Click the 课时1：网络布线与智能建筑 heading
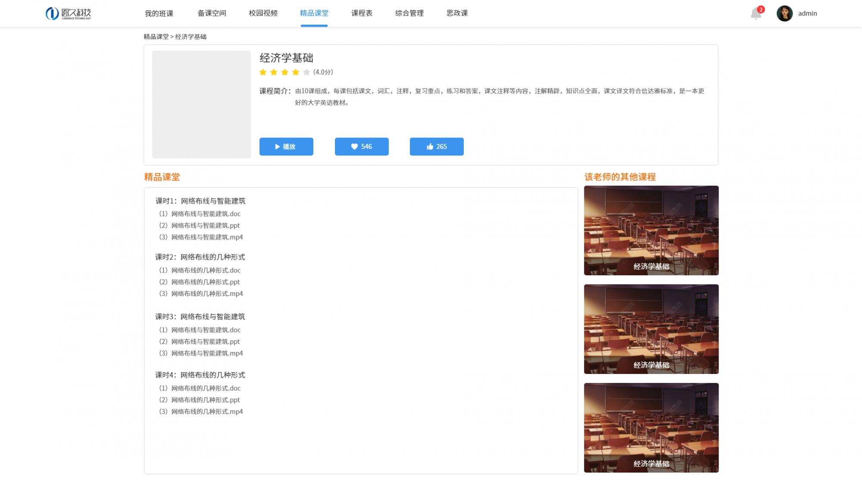Image resolution: width=862 pixels, height=504 pixels. 200,201
